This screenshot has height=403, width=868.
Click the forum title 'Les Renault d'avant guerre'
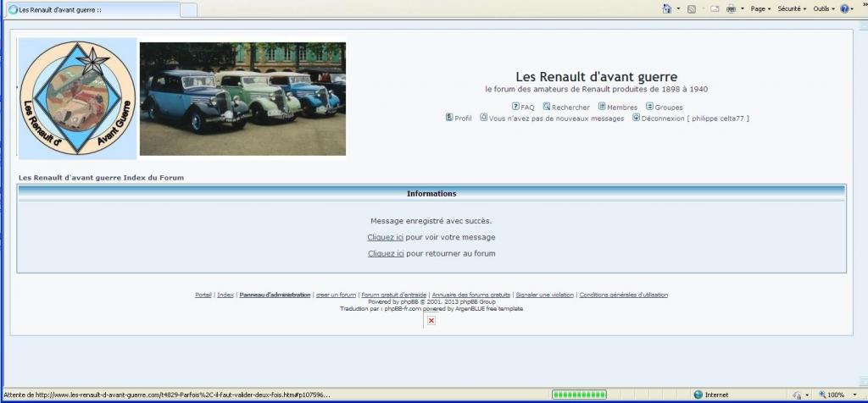(x=596, y=77)
